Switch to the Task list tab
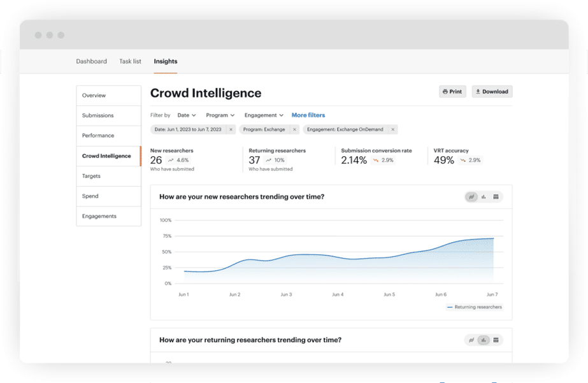Screen dimensions: 588x383 coord(130,62)
